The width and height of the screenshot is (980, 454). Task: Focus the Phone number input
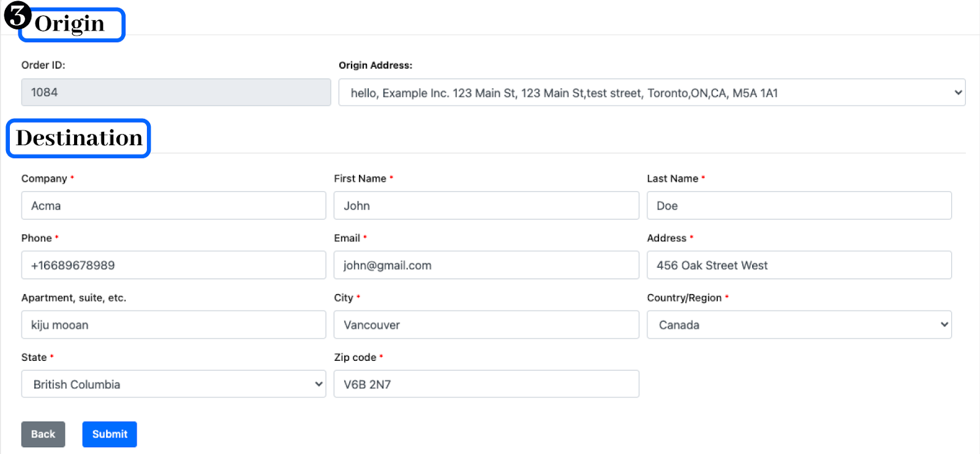pos(173,265)
